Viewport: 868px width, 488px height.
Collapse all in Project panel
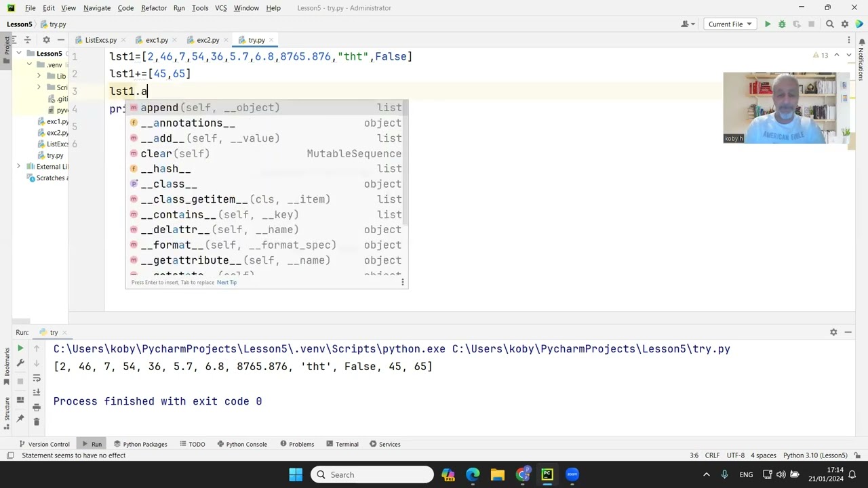28,40
